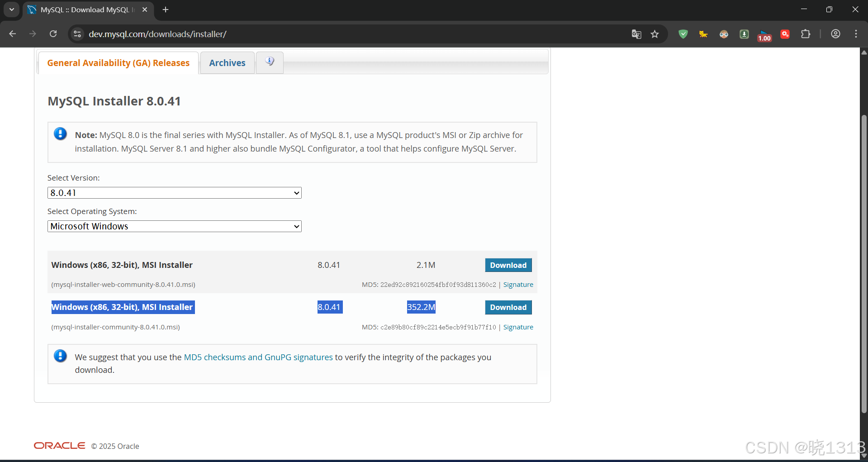Open site information icon in address bar
868x462 pixels.
(77, 34)
